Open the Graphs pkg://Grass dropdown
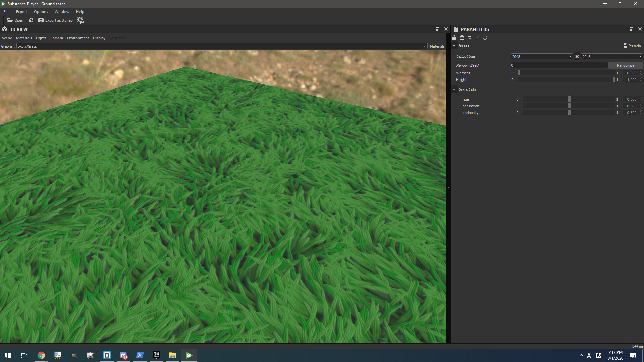The height and width of the screenshot is (362, 644). 424,46
